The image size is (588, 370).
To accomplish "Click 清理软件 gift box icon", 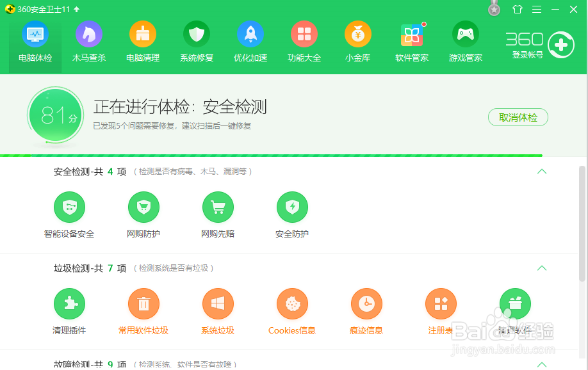I will coord(515,303).
